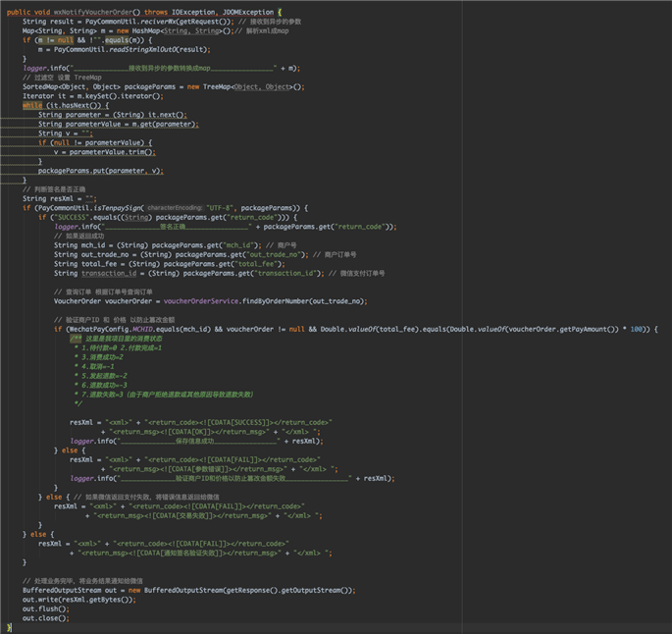Click total_fee variable in String total_fee declaration
Screen dimensions: 672x634
coord(99,264)
